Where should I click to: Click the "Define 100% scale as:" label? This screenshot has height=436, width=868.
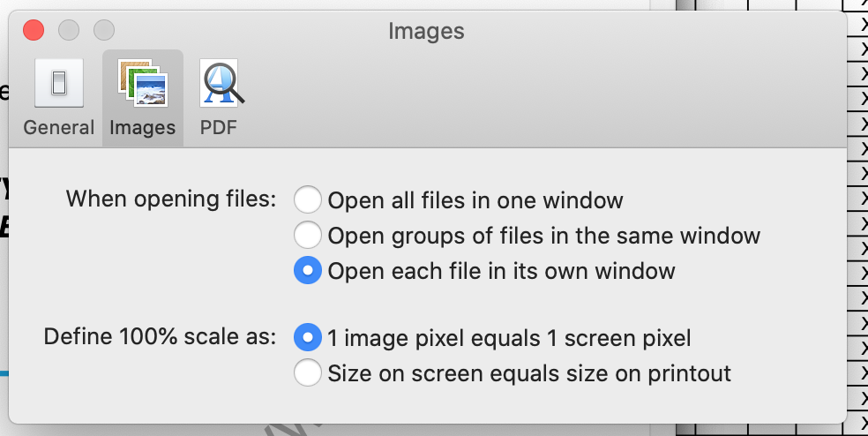[160, 336]
